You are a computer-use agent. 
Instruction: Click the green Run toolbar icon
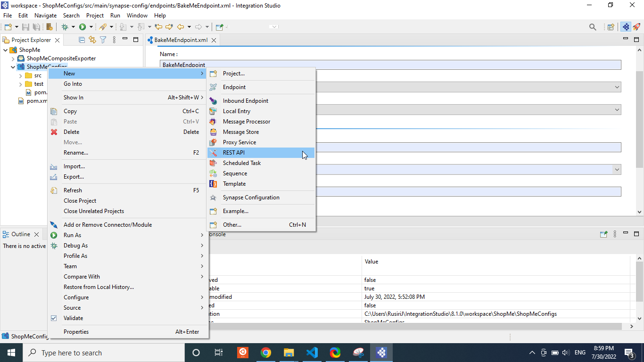[x=83, y=27]
